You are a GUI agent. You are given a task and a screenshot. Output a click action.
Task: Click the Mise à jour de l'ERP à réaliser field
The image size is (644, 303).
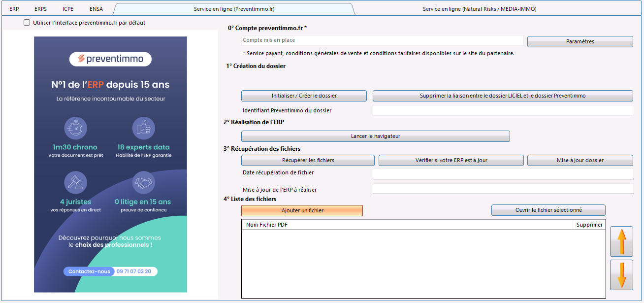pos(503,189)
